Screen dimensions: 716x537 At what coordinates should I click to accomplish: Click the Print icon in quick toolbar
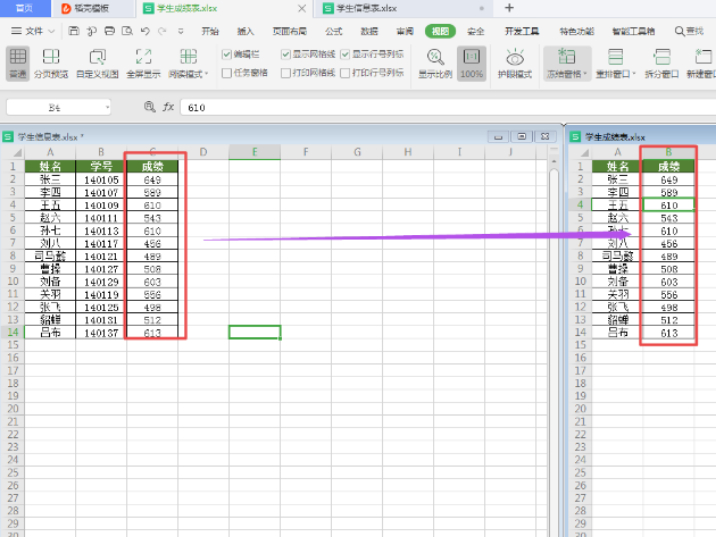pyautogui.click(x=110, y=31)
